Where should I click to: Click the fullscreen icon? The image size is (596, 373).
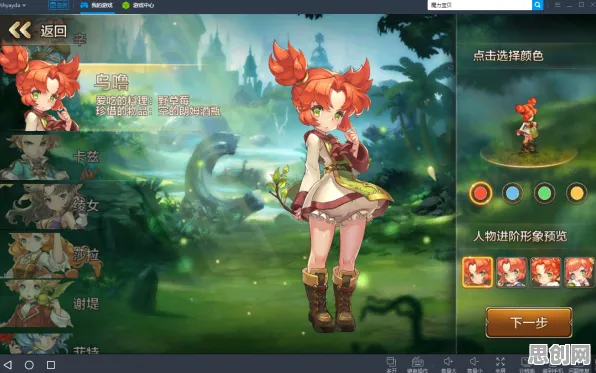500,364
